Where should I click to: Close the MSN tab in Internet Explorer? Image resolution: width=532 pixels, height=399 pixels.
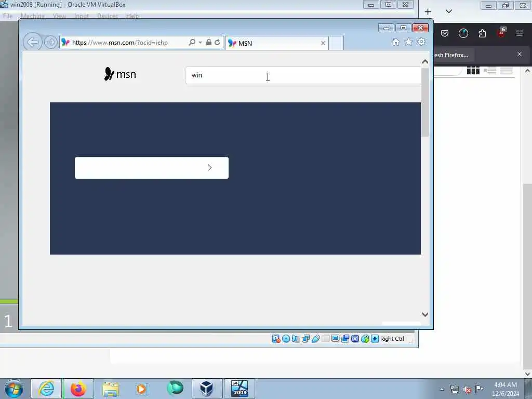pyautogui.click(x=323, y=43)
